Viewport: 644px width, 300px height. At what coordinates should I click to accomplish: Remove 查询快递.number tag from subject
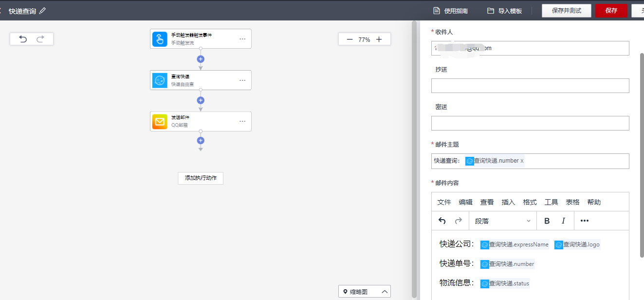coord(522,161)
